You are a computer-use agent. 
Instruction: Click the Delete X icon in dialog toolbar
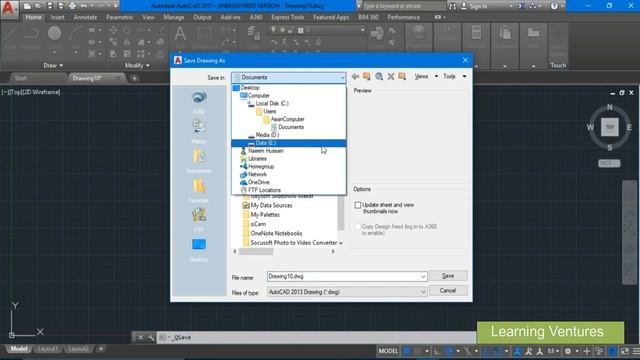pos(391,76)
